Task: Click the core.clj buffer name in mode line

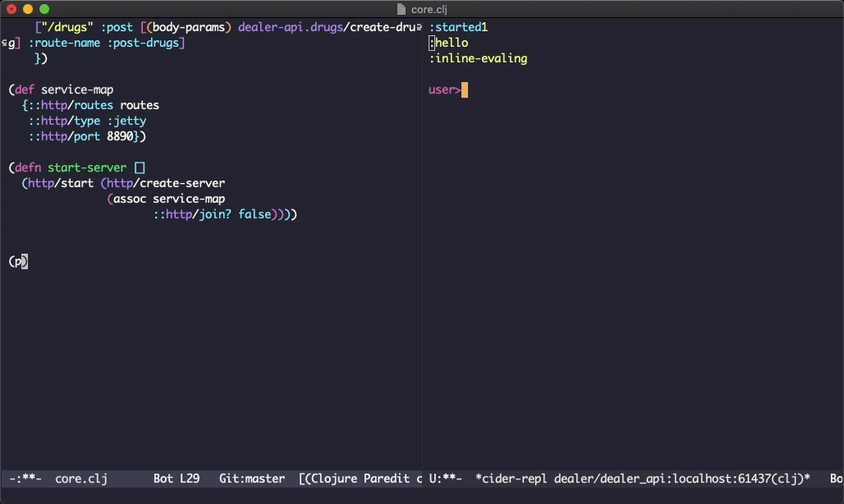Action: (80, 479)
